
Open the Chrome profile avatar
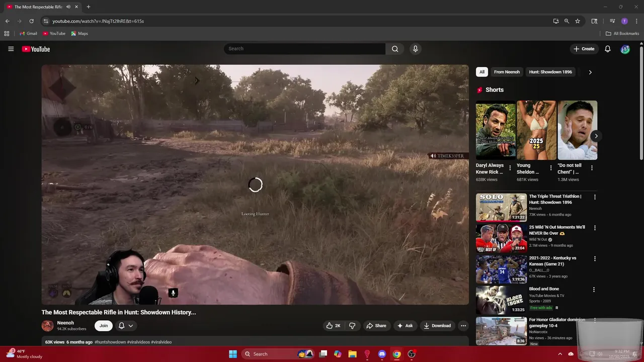coord(624,21)
